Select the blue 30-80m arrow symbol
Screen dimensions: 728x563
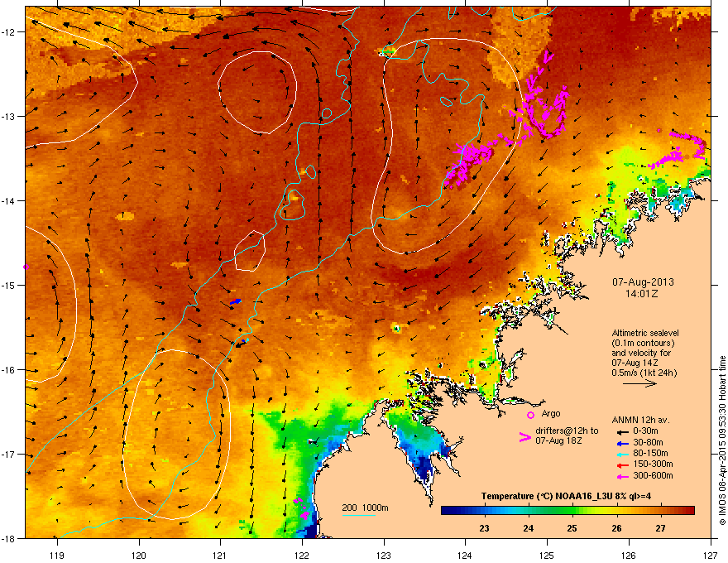[x=622, y=443]
